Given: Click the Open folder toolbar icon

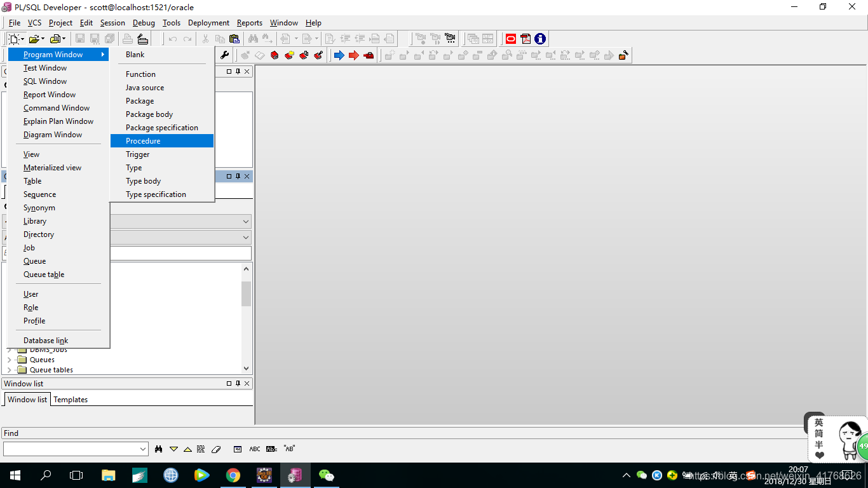Looking at the screenshot, I should tap(34, 39).
